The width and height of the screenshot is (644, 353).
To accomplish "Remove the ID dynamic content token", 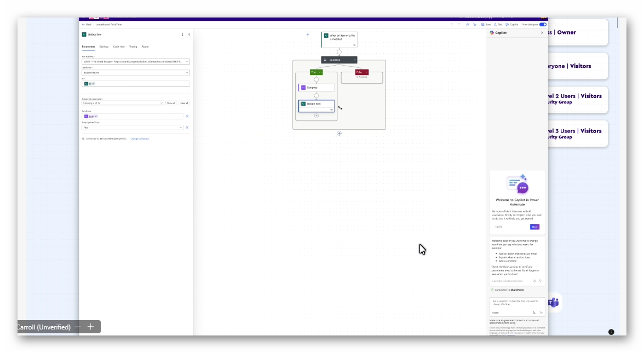I will pos(93,84).
